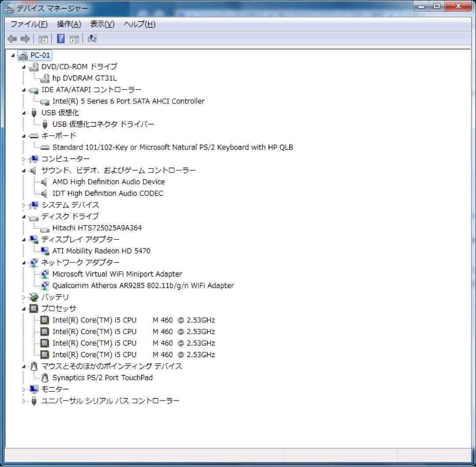
Task: Click the システム デバイス category icon
Action: pos(33,205)
